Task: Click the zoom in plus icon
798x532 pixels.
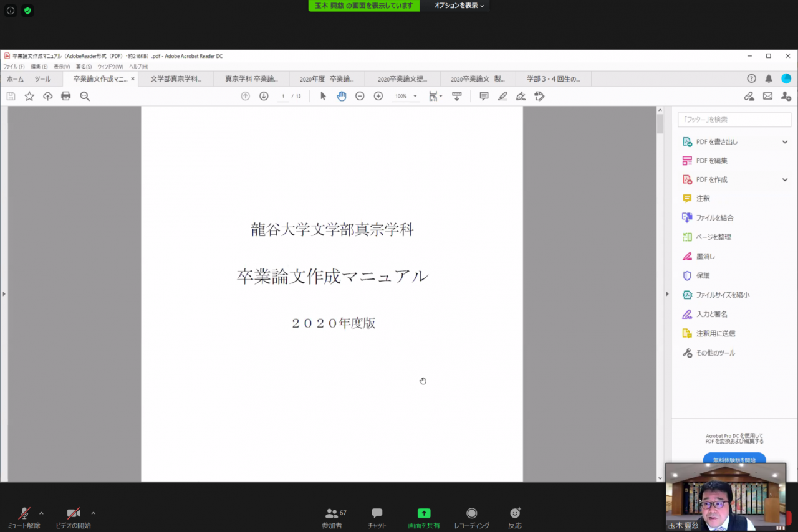Action: [378, 96]
